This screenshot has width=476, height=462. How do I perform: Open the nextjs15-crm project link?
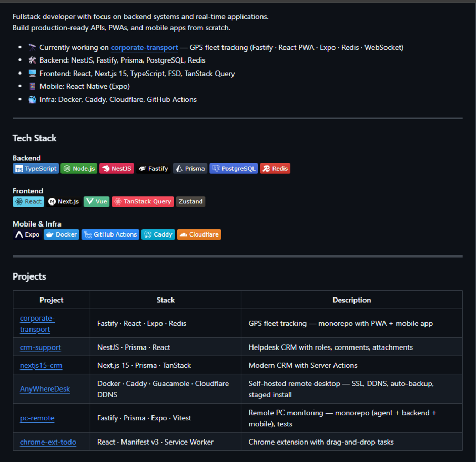(x=41, y=365)
